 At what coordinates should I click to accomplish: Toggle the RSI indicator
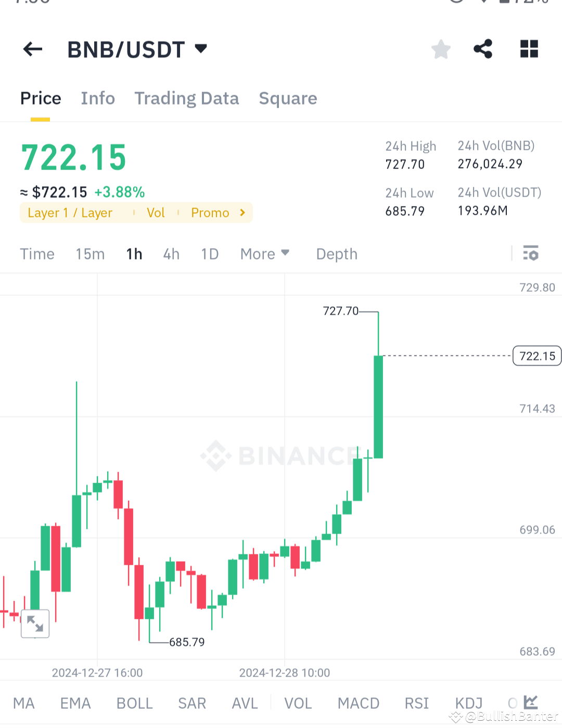(x=416, y=703)
